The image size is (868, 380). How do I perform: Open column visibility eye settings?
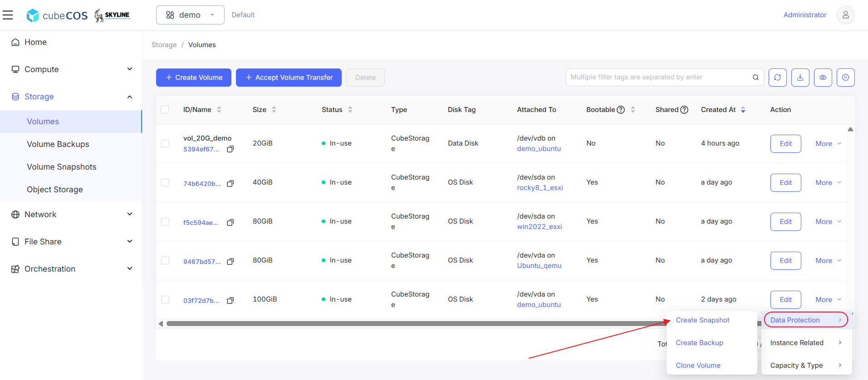pyautogui.click(x=823, y=78)
